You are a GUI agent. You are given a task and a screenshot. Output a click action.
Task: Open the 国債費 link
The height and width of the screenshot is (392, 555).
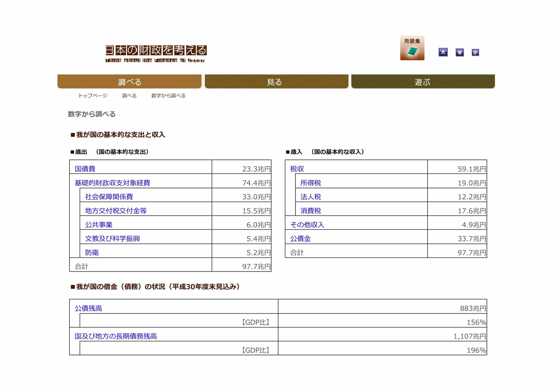pyautogui.click(x=85, y=169)
